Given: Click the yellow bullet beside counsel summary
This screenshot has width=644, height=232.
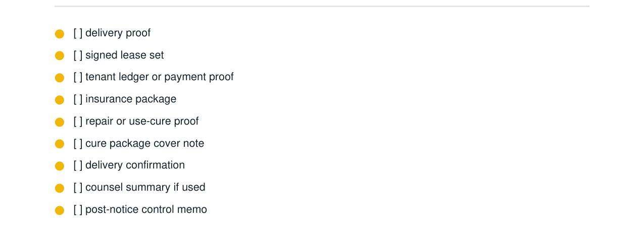Looking at the screenshot, I should tap(60, 188).
